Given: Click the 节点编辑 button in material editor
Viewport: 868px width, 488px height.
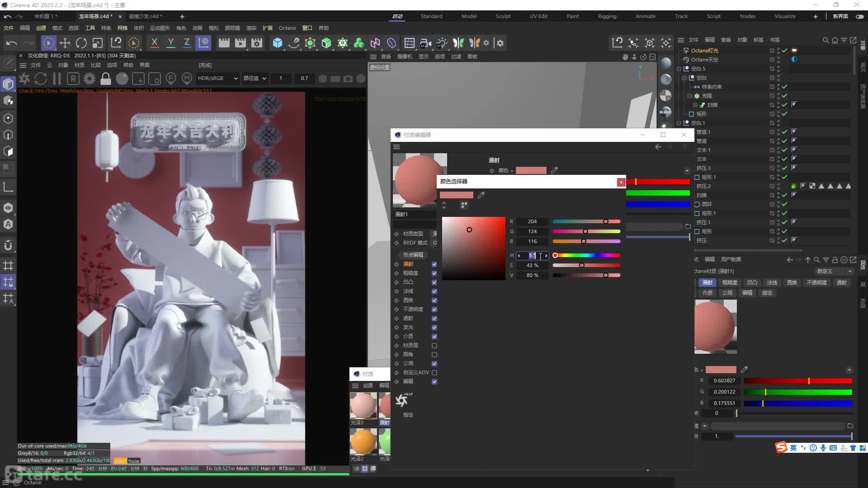Looking at the screenshot, I should click(413, 255).
